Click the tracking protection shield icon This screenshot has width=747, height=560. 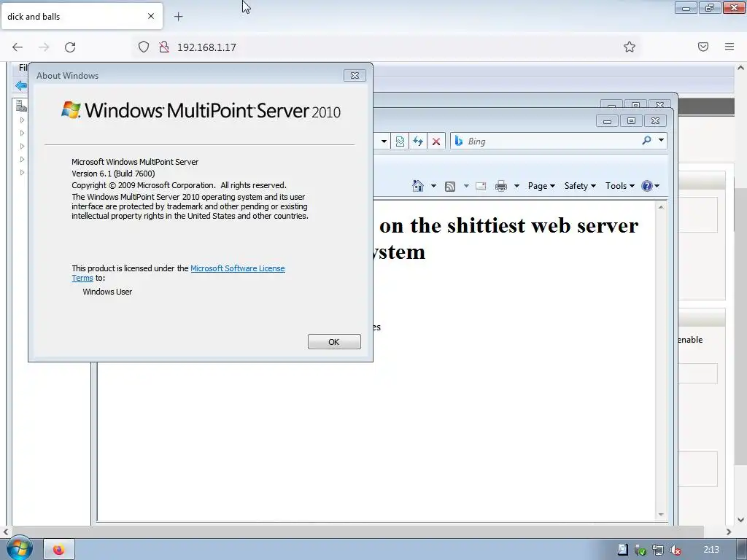click(x=144, y=47)
